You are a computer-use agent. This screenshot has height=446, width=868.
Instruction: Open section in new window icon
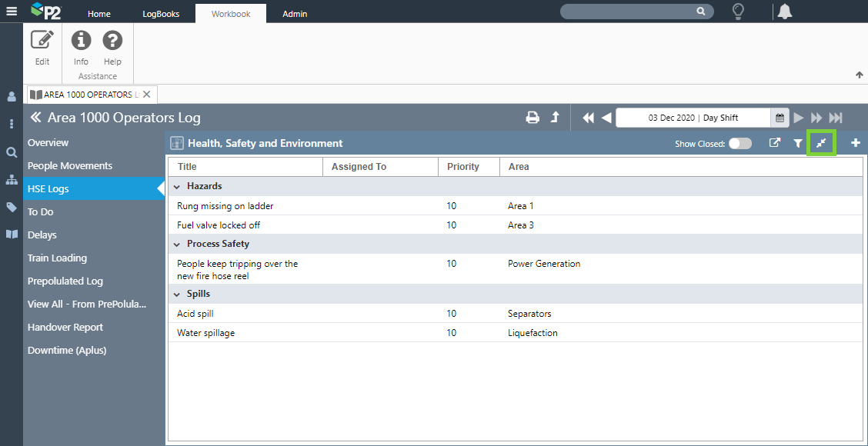(x=775, y=143)
